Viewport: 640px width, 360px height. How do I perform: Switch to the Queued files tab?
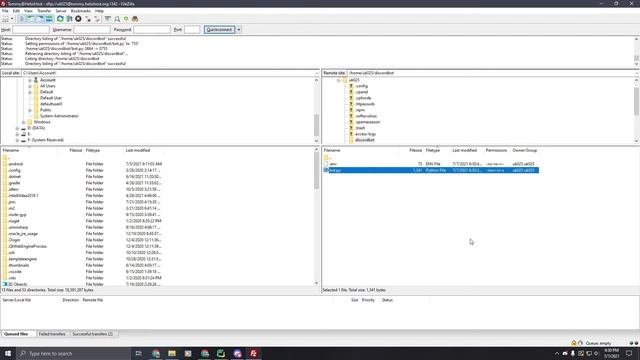[16, 334]
